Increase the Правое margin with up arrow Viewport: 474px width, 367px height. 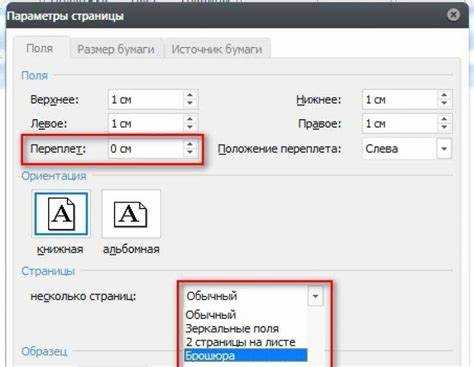click(444, 119)
